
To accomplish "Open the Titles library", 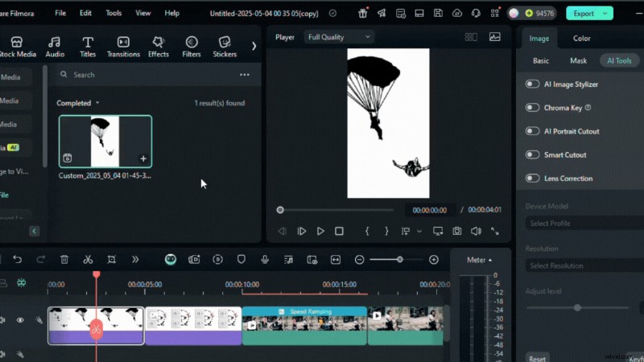I will (88, 47).
